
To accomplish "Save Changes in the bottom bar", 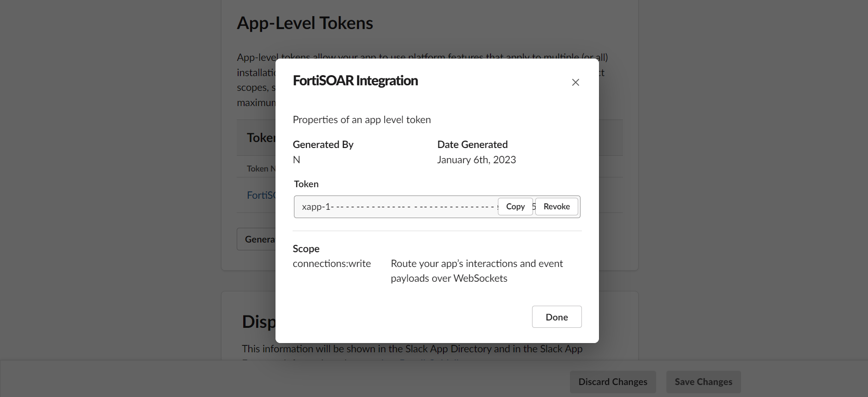I will (703, 382).
